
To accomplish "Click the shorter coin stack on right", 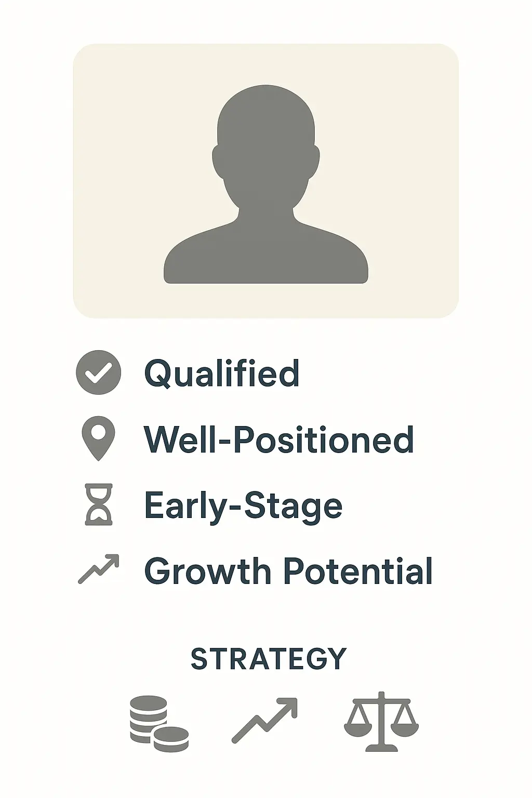I will click(x=171, y=739).
